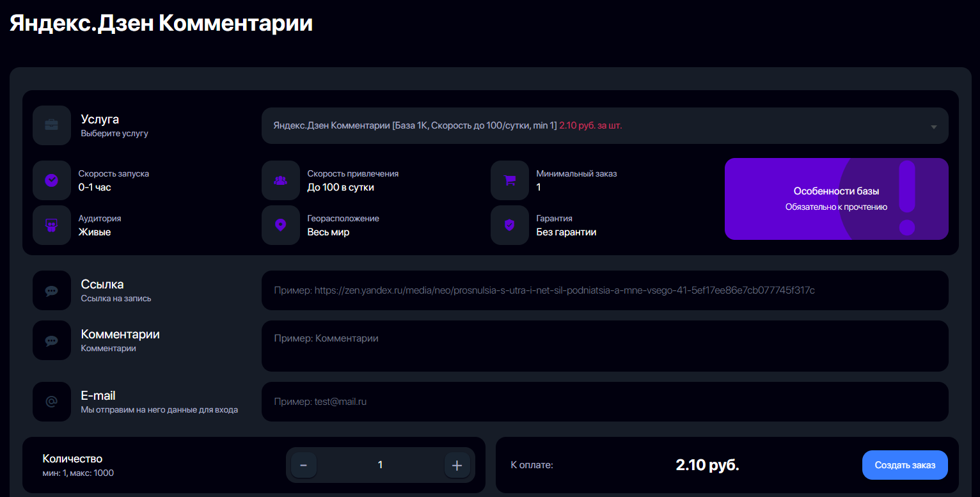Click the Без гарантии value

coord(567,232)
